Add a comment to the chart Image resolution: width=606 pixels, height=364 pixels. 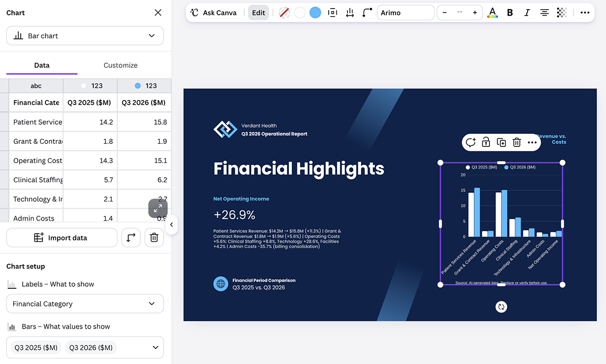pos(470,142)
